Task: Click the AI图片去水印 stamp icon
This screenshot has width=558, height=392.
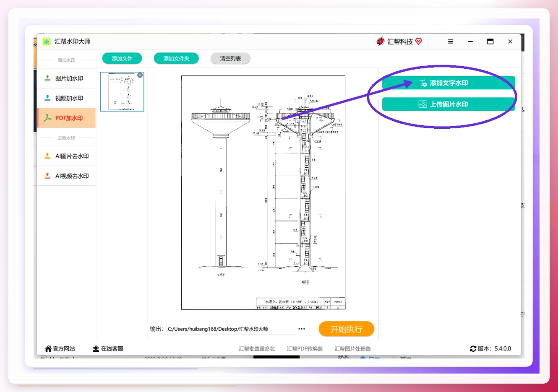Action: pyautogui.click(x=47, y=156)
